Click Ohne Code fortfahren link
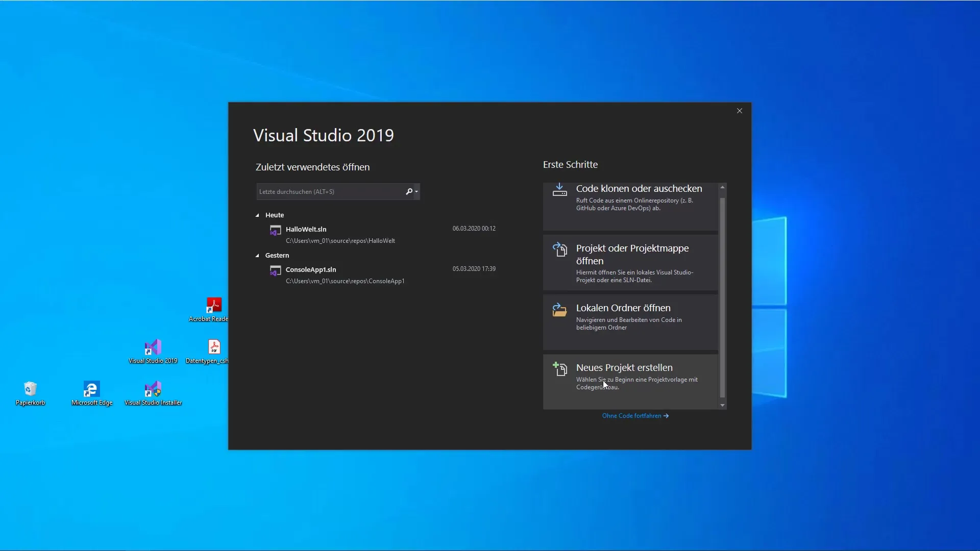 click(635, 416)
